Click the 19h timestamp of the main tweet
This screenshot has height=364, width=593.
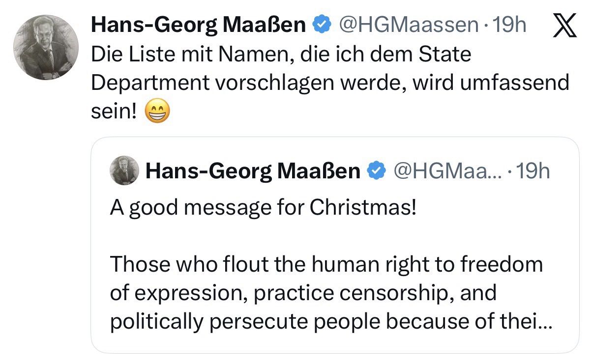(509, 25)
